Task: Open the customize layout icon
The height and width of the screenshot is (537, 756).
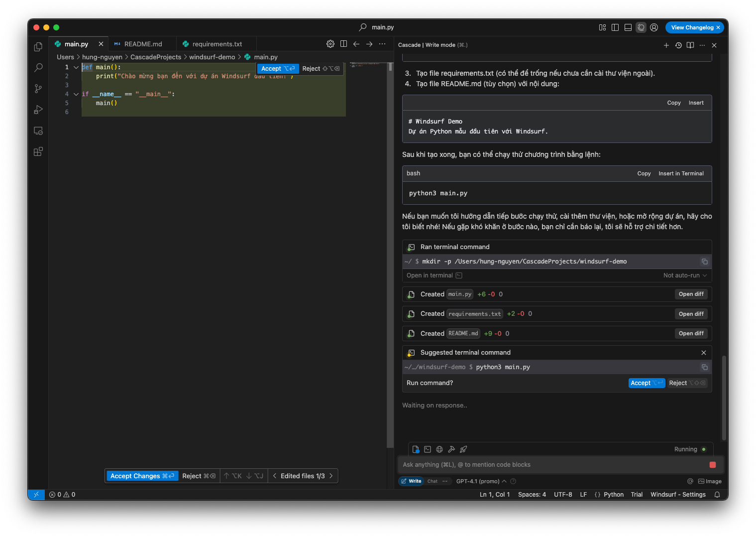Action: [x=602, y=27]
